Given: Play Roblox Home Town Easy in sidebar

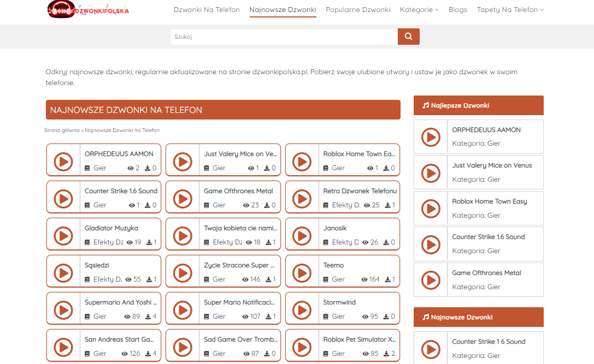Looking at the screenshot, I should [x=431, y=208].
